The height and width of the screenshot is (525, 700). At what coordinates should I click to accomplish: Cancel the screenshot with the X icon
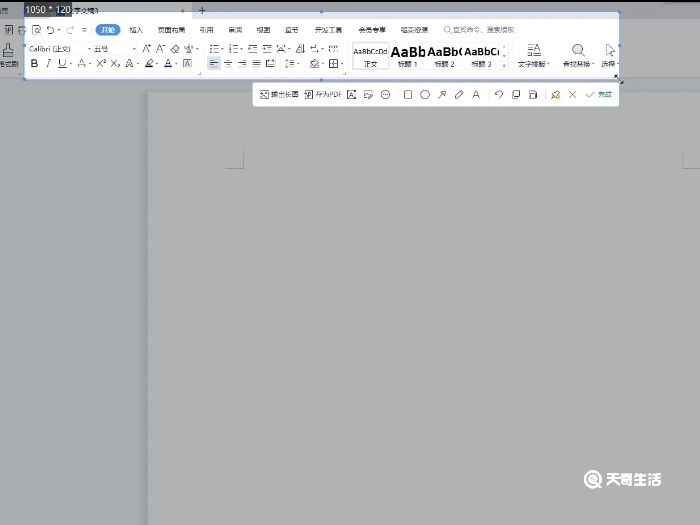[x=572, y=94]
